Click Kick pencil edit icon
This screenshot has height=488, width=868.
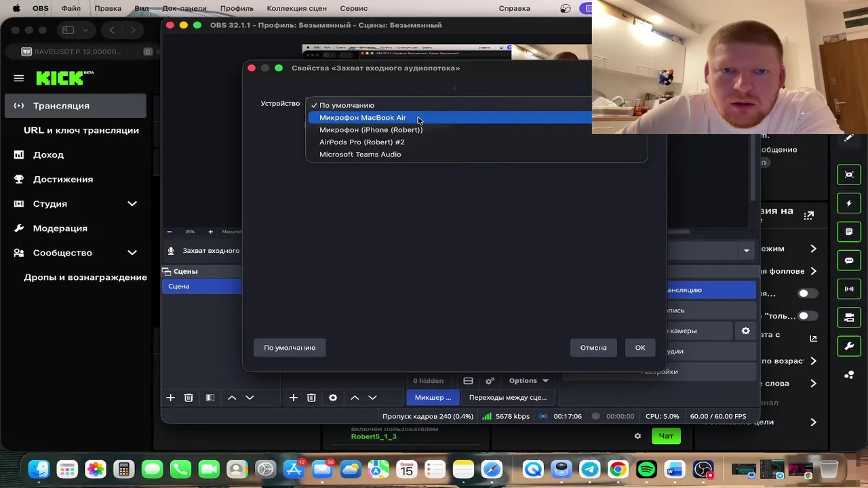(x=849, y=138)
